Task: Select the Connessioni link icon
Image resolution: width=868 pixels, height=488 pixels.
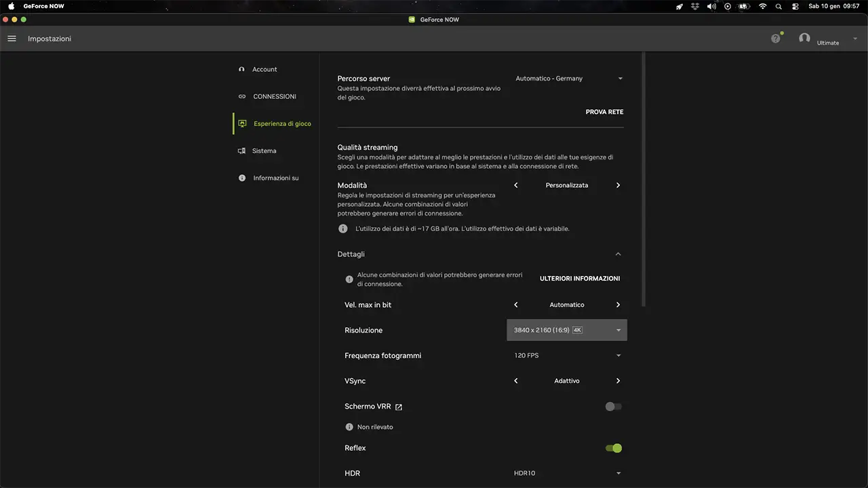Action: pyautogui.click(x=241, y=96)
